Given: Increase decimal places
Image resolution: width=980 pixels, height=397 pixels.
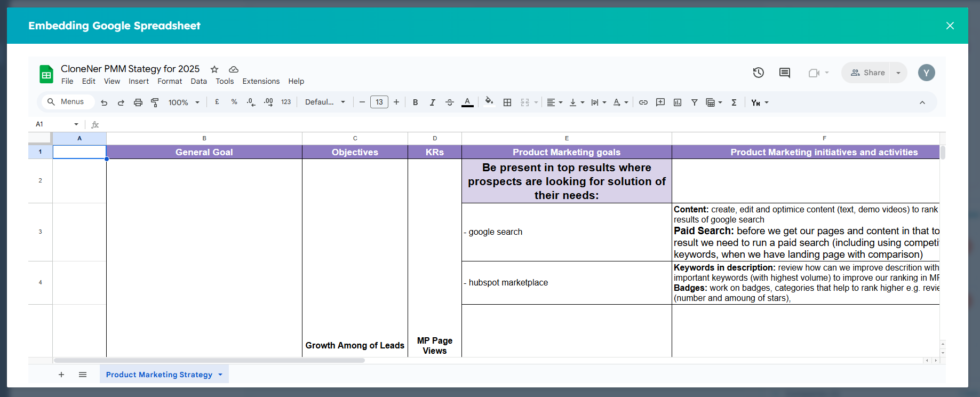Looking at the screenshot, I should pyautogui.click(x=268, y=102).
